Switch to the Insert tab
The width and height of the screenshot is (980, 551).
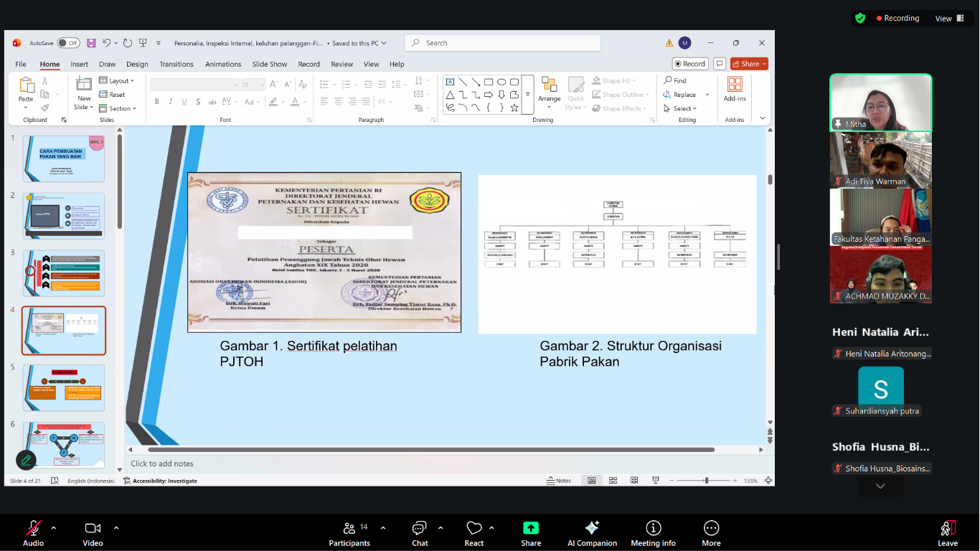[x=79, y=64]
